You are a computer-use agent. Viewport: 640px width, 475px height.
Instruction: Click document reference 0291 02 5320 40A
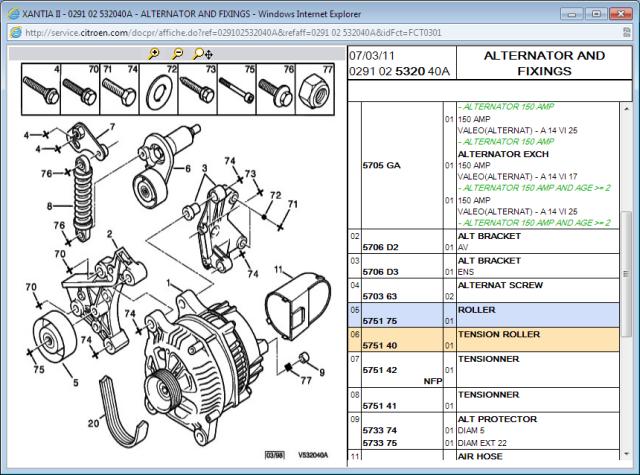[x=399, y=71]
